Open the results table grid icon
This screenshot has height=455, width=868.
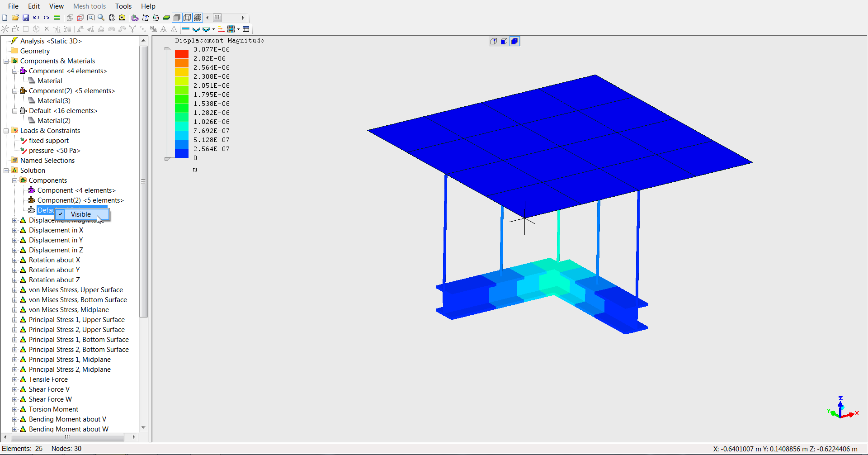click(246, 29)
